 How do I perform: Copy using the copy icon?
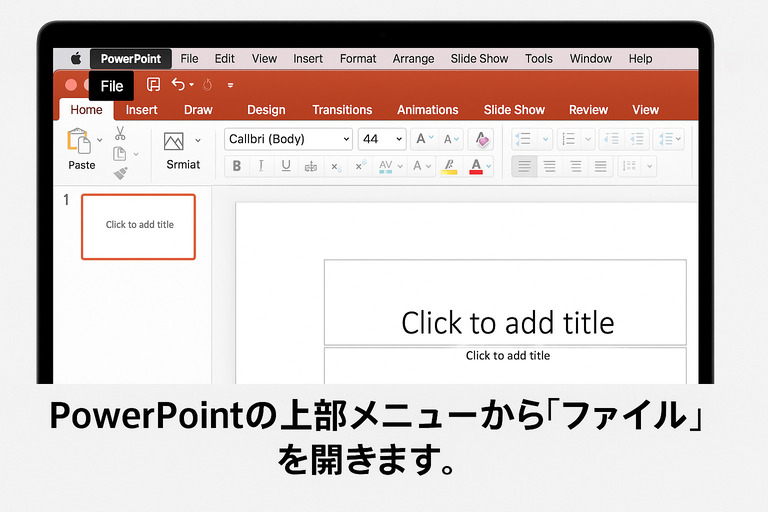tap(120, 154)
